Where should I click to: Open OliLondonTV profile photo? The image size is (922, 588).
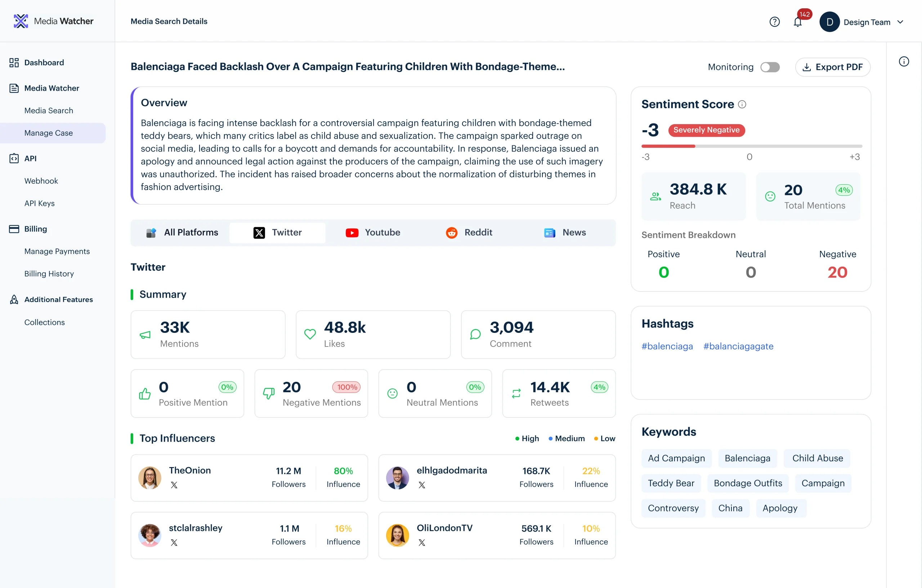(398, 535)
